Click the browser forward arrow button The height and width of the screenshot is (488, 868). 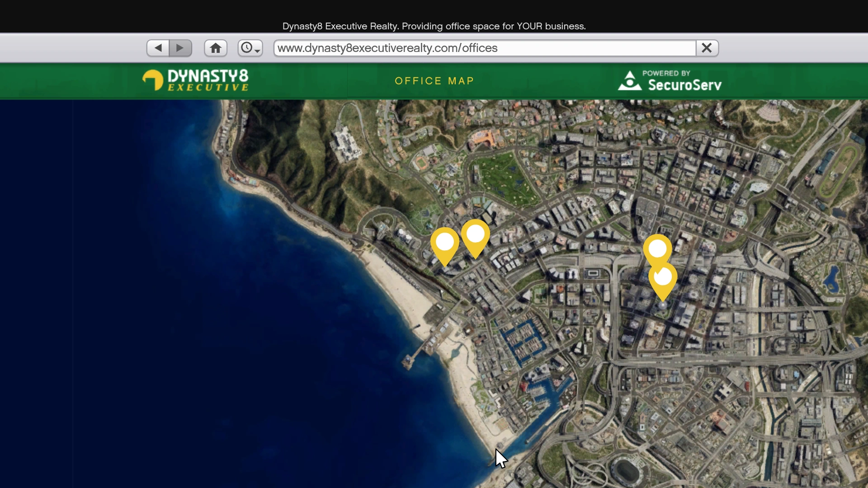click(180, 48)
